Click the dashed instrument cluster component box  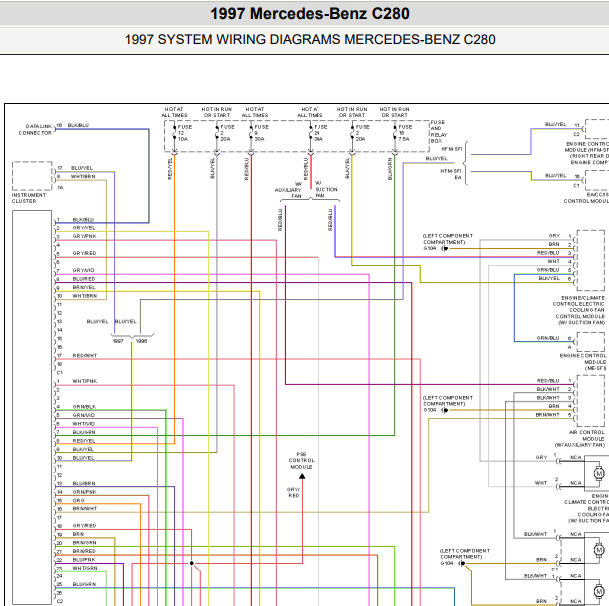[x=32, y=176]
